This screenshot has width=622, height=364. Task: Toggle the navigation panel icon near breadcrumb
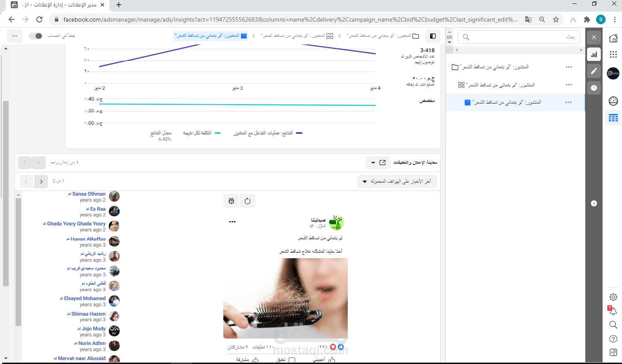[x=433, y=36]
